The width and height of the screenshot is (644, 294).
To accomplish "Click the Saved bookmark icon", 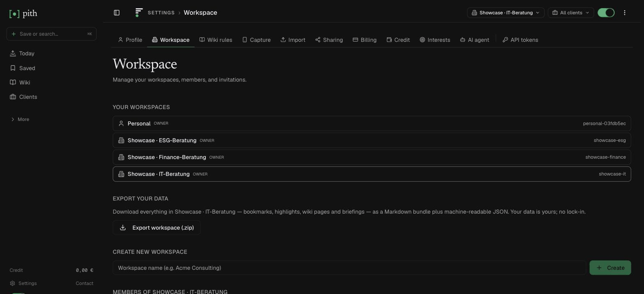I will pyautogui.click(x=13, y=68).
